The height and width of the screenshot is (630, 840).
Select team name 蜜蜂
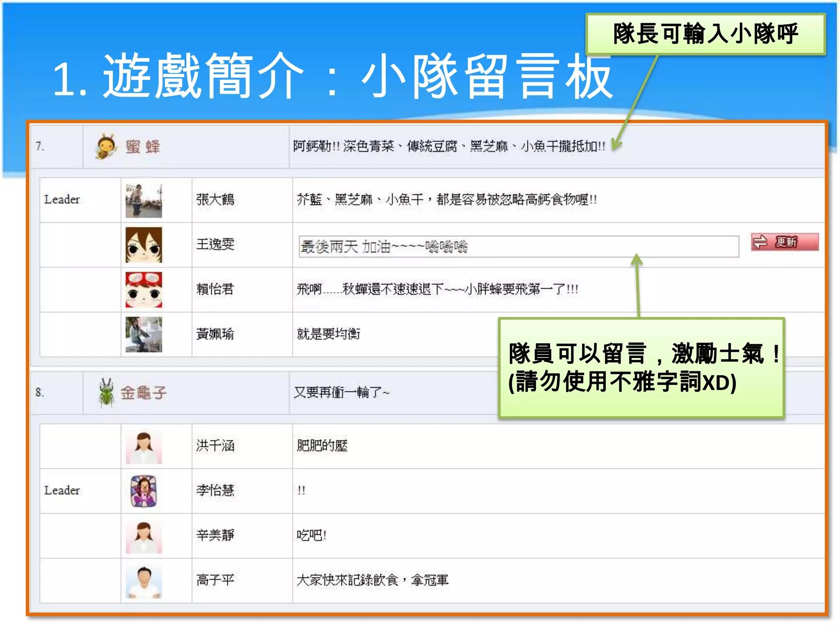pyautogui.click(x=143, y=147)
